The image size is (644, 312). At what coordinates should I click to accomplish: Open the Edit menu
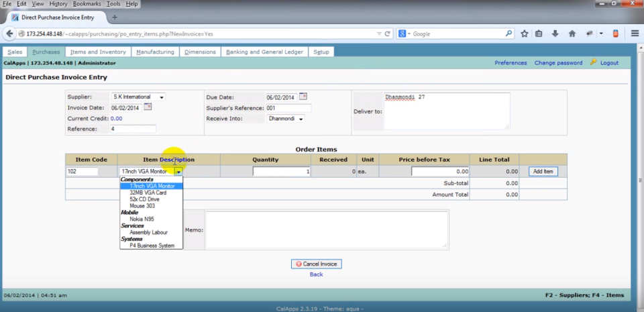[x=21, y=4]
